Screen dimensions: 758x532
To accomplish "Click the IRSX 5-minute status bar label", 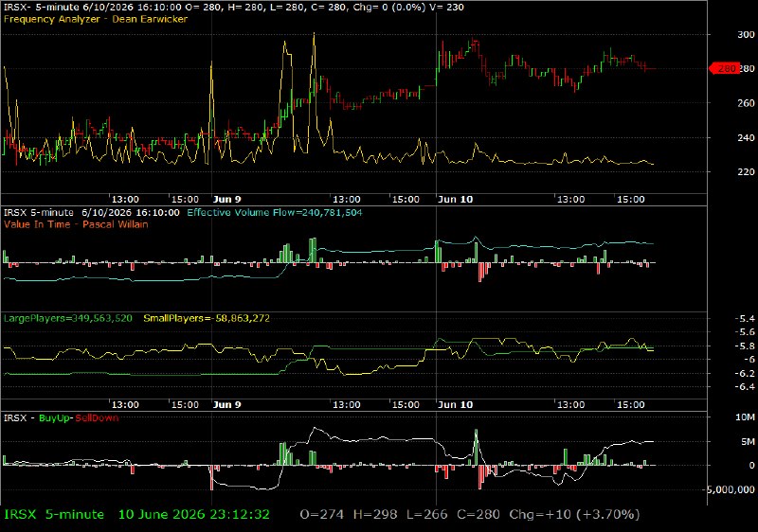I will click(x=54, y=515).
